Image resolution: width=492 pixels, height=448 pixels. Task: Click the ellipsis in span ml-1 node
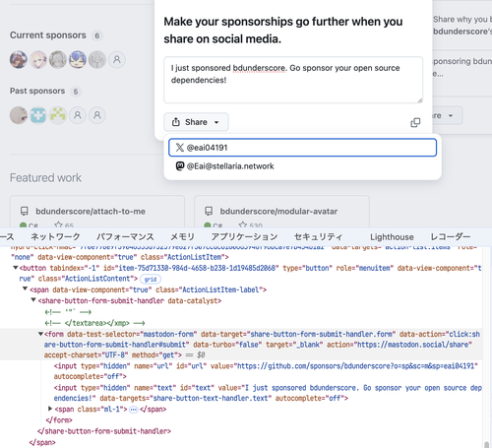[133, 410]
